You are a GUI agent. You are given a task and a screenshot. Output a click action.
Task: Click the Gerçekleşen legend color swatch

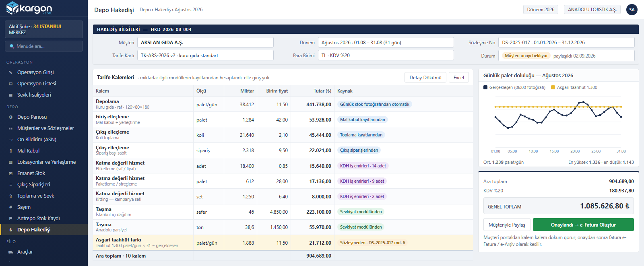485,87
